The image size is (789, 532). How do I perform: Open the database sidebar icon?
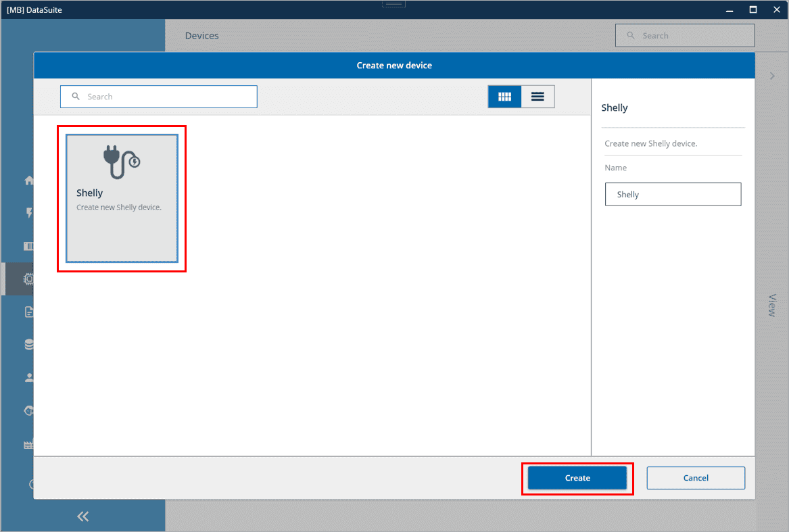pos(29,344)
